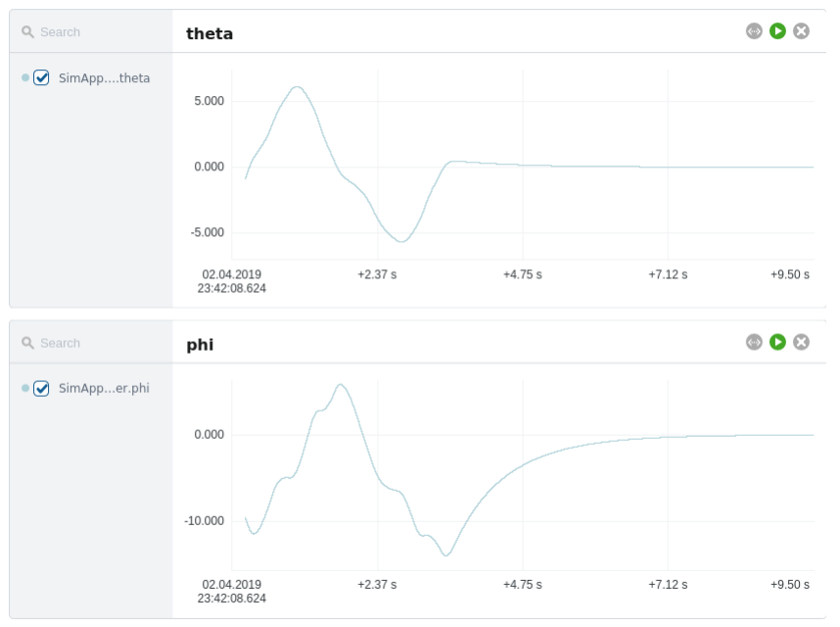Uncheck the SimApp...er.phi signal checkbox
The image size is (840, 627).
(x=41, y=388)
